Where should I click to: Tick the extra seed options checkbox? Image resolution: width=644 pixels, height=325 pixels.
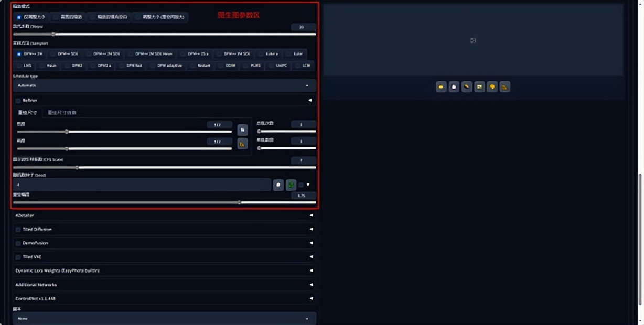tap(301, 185)
